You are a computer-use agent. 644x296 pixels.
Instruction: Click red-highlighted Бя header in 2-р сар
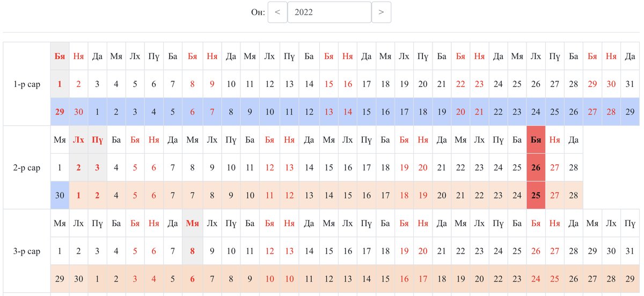click(x=536, y=140)
